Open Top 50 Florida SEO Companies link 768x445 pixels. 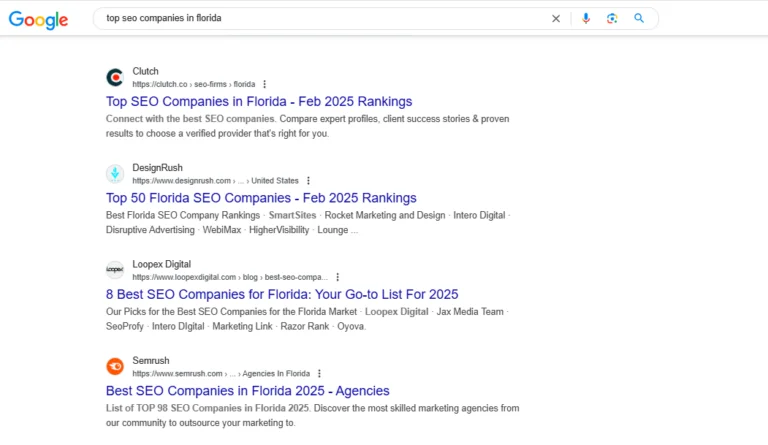(261, 198)
